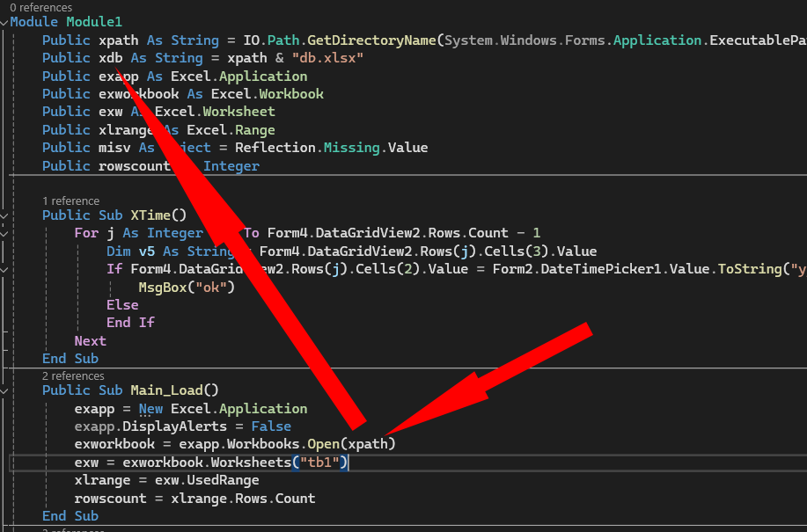Image resolution: width=807 pixels, height=532 pixels.
Task: Click 'IO' before Path.GetDirectoryName
Action: pyautogui.click(x=251, y=40)
